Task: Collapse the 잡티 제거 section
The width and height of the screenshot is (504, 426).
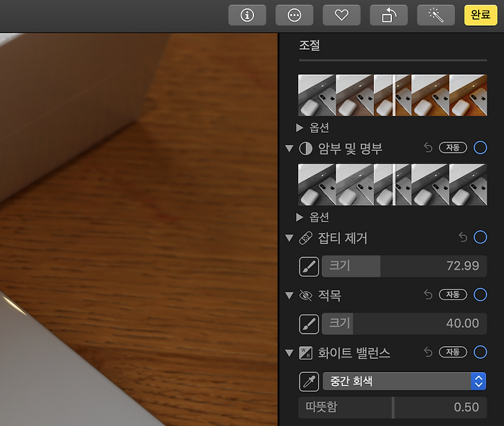Action: click(289, 238)
